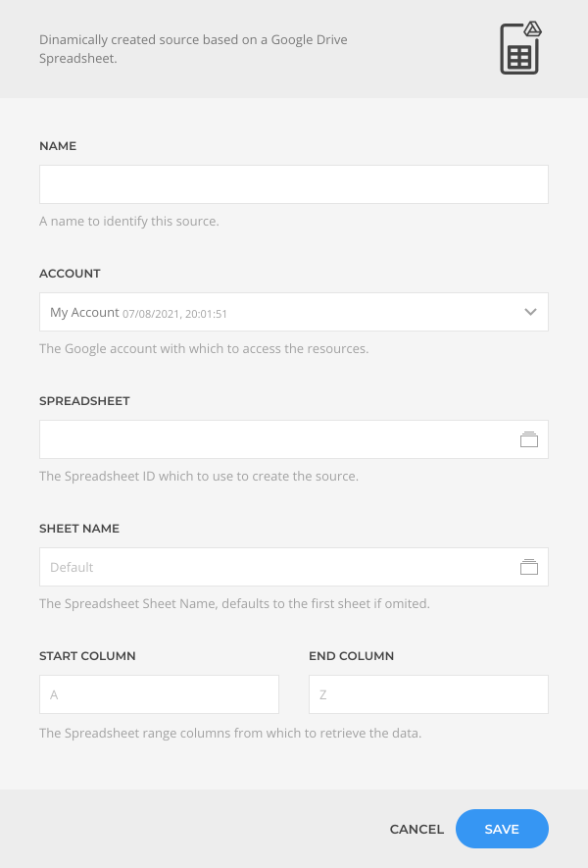The height and width of the screenshot is (868, 588).
Task: Click the NAME field label
Action: click(x=58, y=146)
